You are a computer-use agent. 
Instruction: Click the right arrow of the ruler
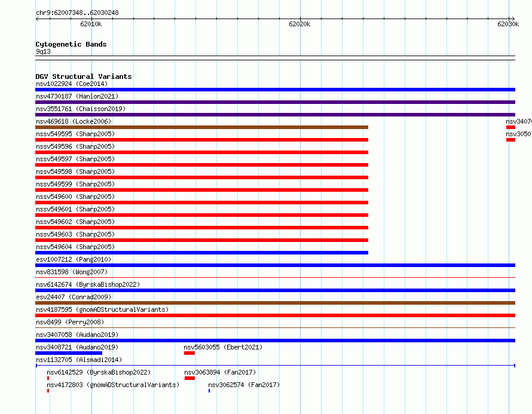click(513, 19)
